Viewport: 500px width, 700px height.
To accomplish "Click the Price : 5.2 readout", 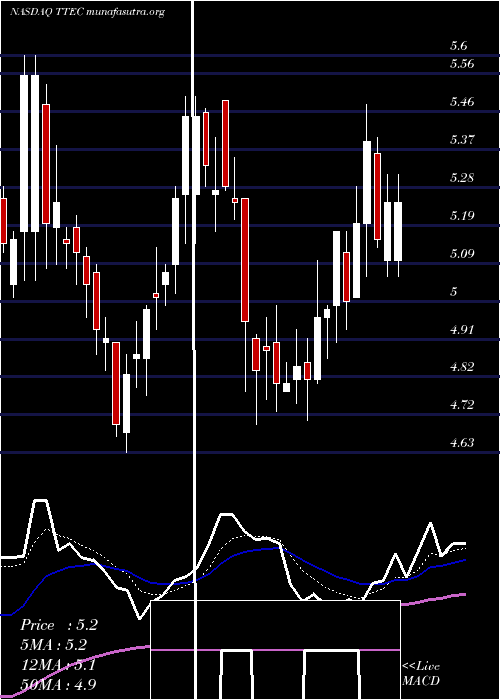I will (58, 625).
